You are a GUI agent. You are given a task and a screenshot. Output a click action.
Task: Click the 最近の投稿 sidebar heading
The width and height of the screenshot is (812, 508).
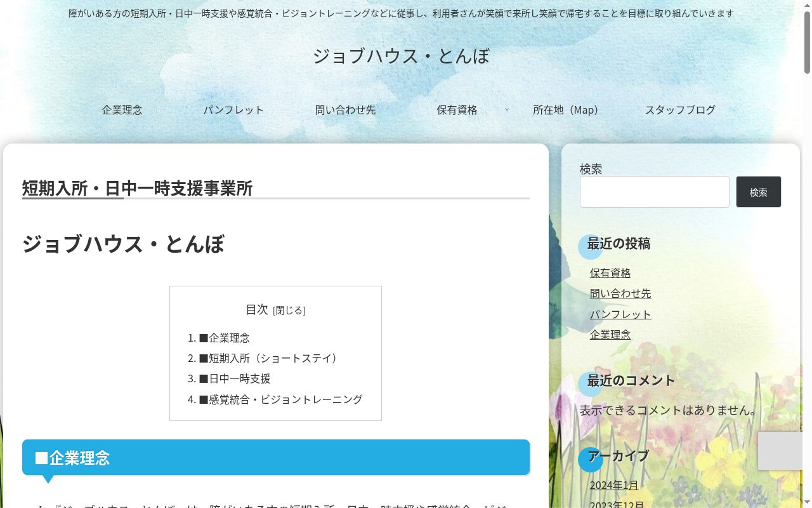point(619,244)
